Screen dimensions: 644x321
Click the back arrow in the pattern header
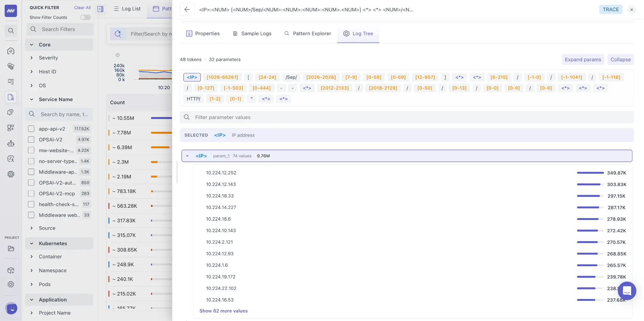[x=187, y=9]
